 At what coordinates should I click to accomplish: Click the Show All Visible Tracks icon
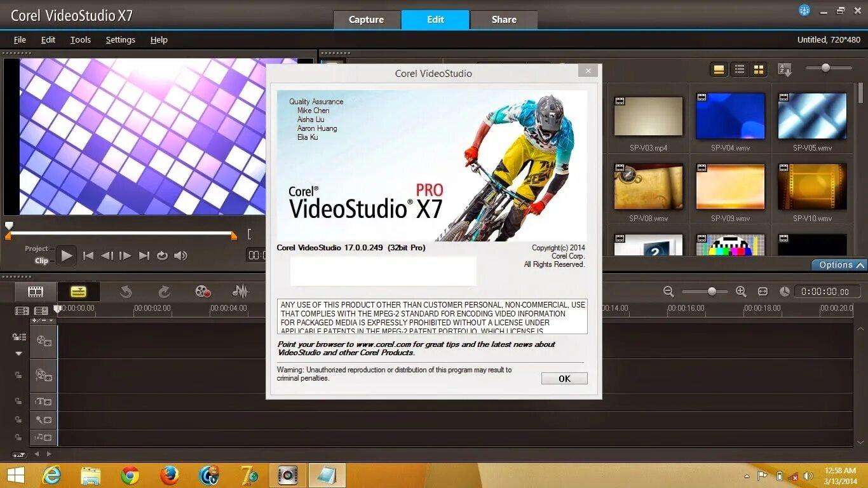(x=22, y=311)
